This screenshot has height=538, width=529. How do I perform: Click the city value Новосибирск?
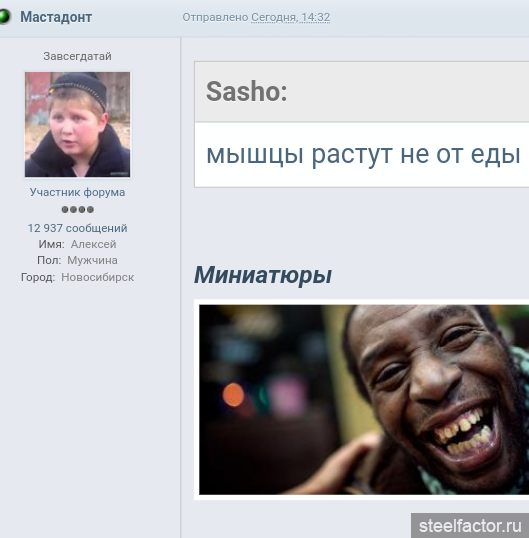[98, 277]
